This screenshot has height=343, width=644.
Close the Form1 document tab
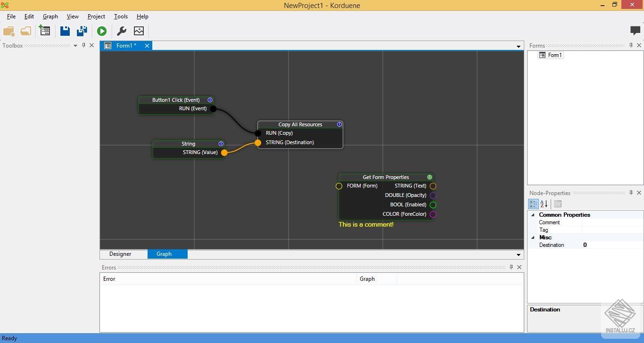(x=147, y=46)
